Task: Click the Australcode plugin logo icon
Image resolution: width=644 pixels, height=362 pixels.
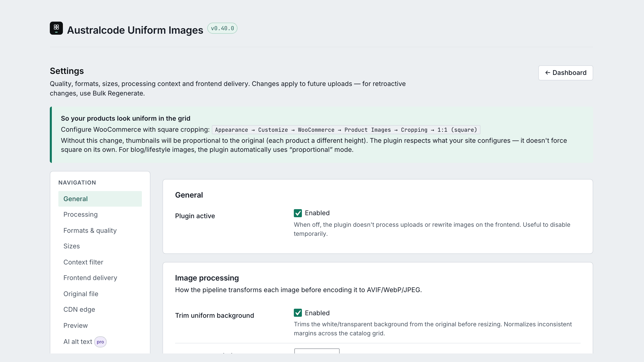Action: click(x=56, y=28)
